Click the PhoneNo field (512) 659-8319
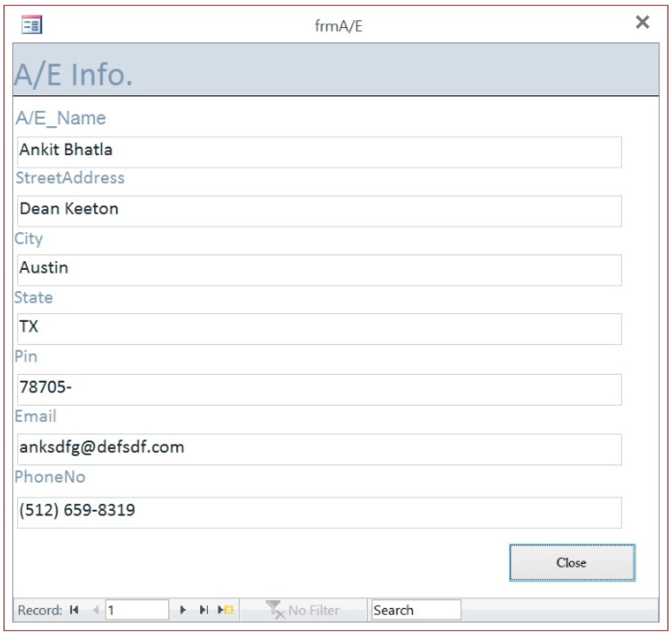 tap(319, 512)
